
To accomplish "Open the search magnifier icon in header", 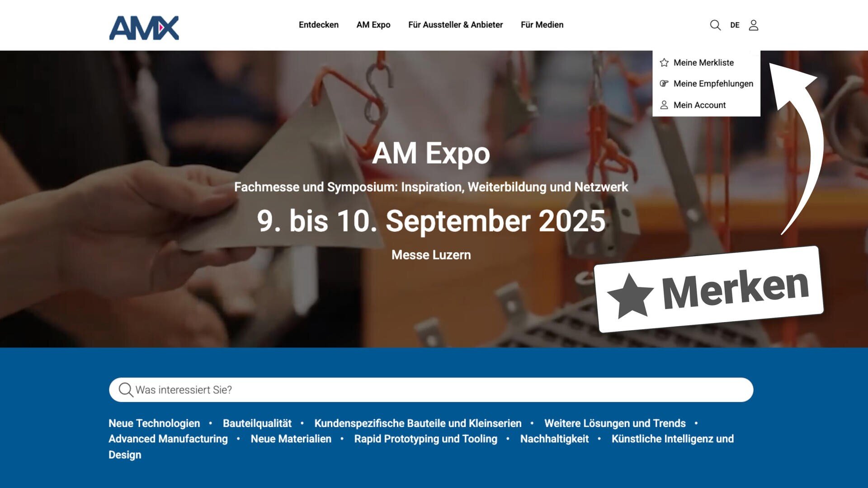I will point(715,25).
